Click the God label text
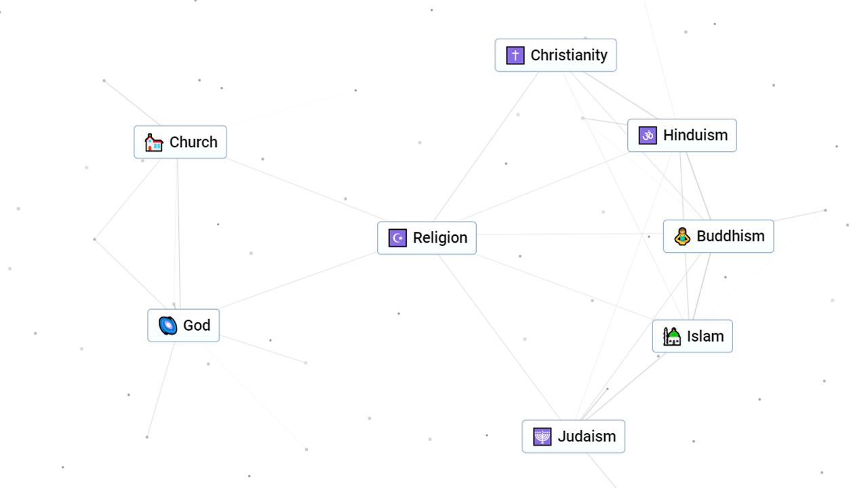Screen dimensions: 868x488 tap(197, 325)
